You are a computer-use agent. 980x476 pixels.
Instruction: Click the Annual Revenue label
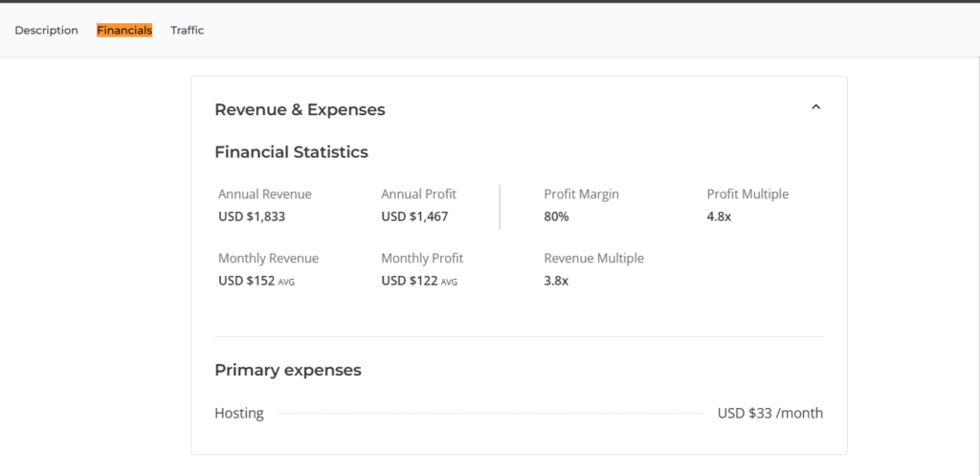[x=264, y=194]
